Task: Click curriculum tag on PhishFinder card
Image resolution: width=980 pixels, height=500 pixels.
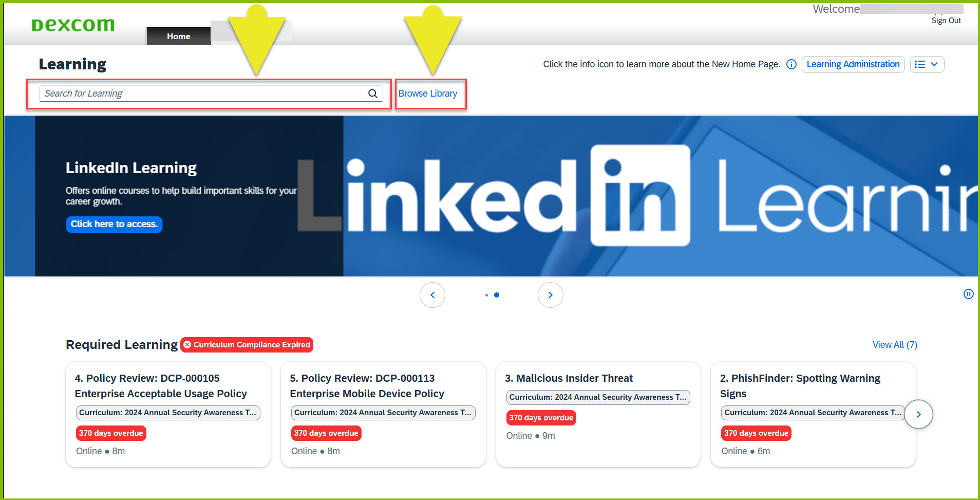Action: [813, 413]
